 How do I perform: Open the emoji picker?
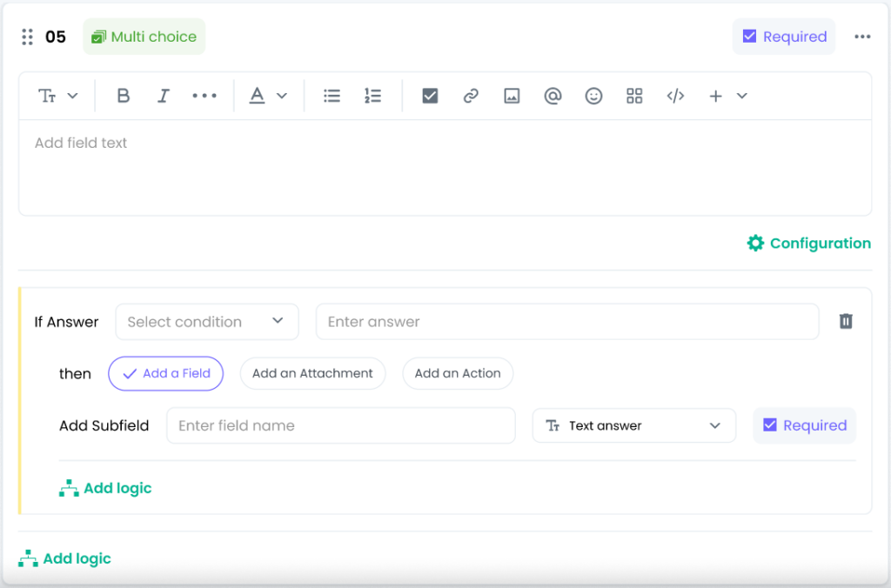(x=593, y=96)
